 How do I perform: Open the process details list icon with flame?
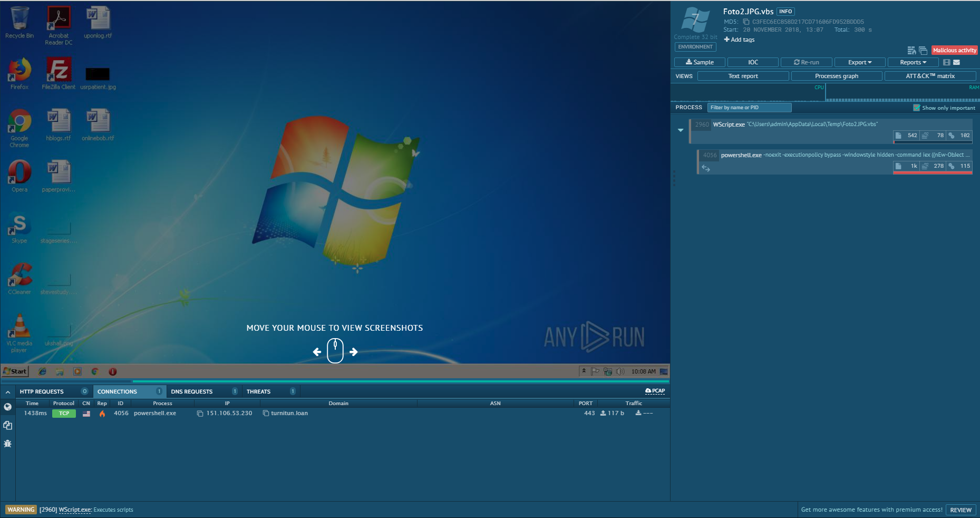click(911, 51)
